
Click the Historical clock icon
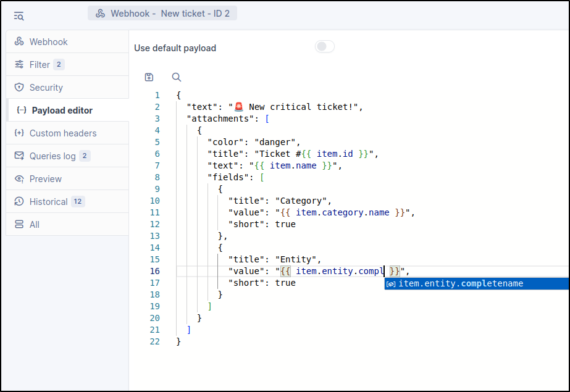(19, 202)
